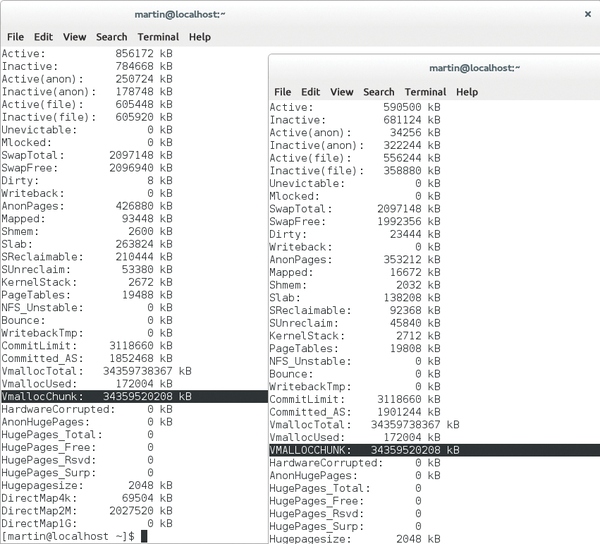Open Help menu in the front terminal window

pyautogui.click(x=467, y=92)
